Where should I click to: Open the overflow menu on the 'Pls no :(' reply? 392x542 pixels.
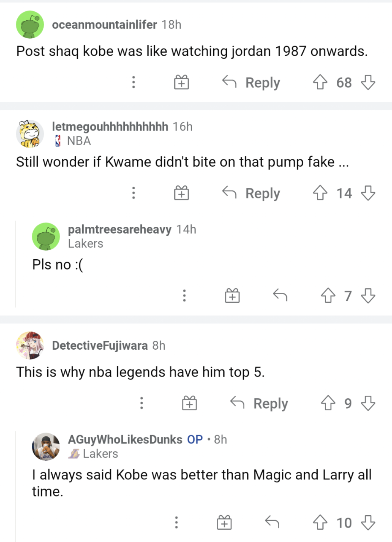click(184, 296)
